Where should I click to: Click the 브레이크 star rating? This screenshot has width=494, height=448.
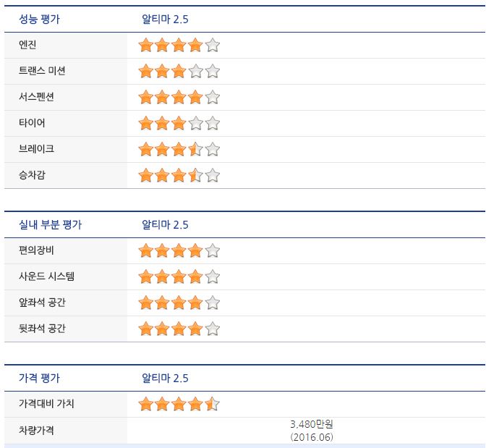pyautogui.click(x=179, y=150)
